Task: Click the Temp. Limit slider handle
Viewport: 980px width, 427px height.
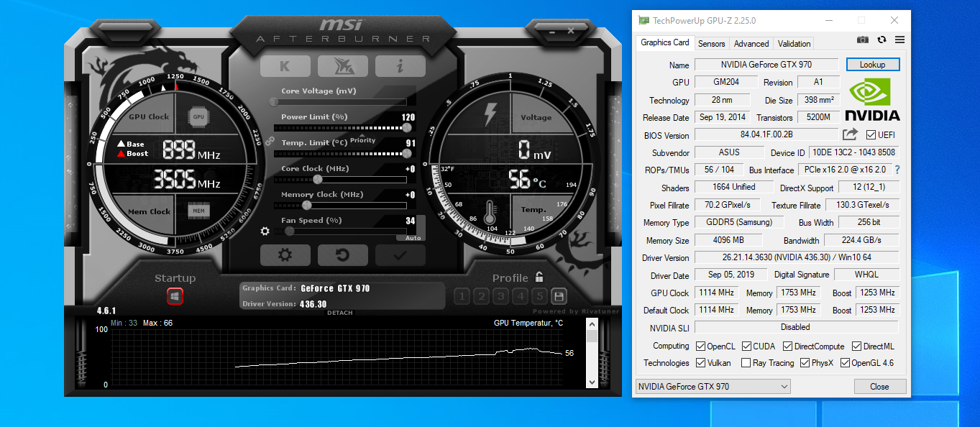Action: (x=407, y=153)
